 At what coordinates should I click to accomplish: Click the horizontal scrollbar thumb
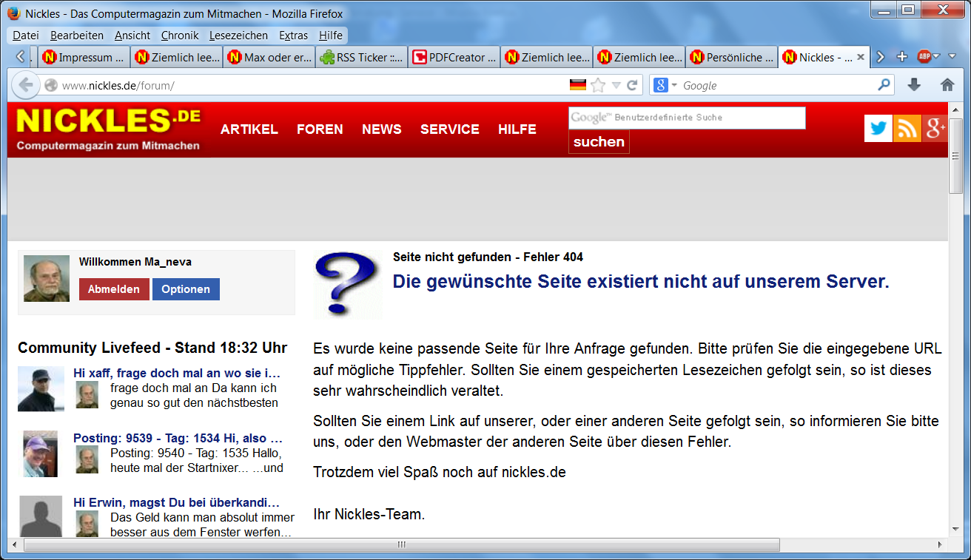click(402, 545)
